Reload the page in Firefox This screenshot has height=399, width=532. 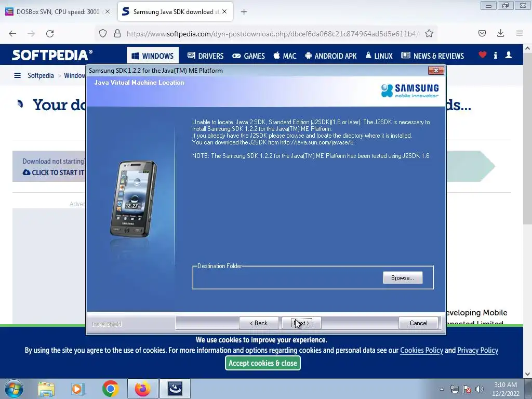point(50,33)
